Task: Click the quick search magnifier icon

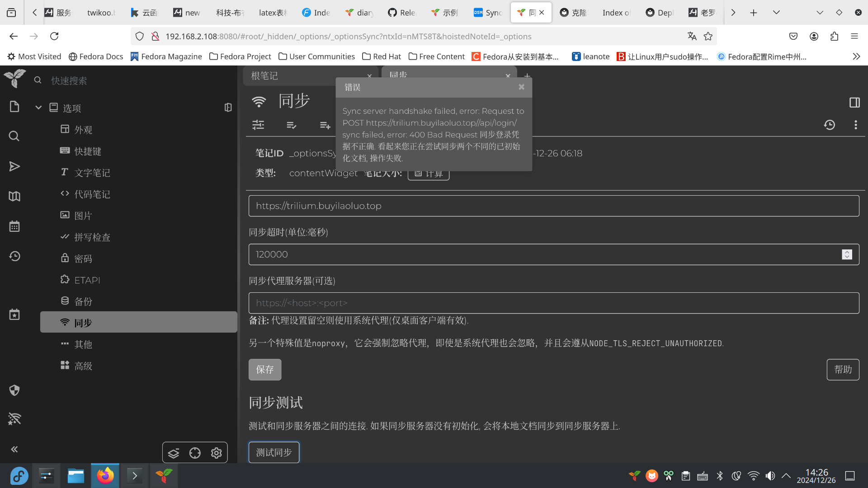Action: (38, 80)
